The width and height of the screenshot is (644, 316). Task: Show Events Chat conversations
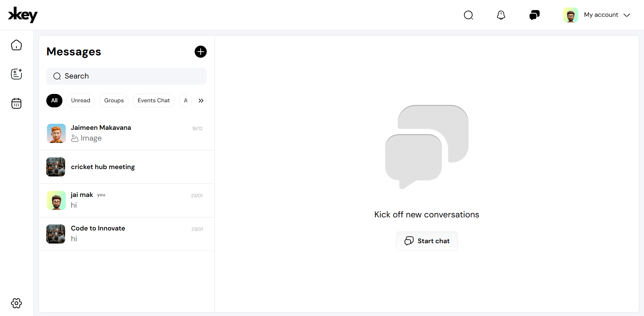point(153,101)
